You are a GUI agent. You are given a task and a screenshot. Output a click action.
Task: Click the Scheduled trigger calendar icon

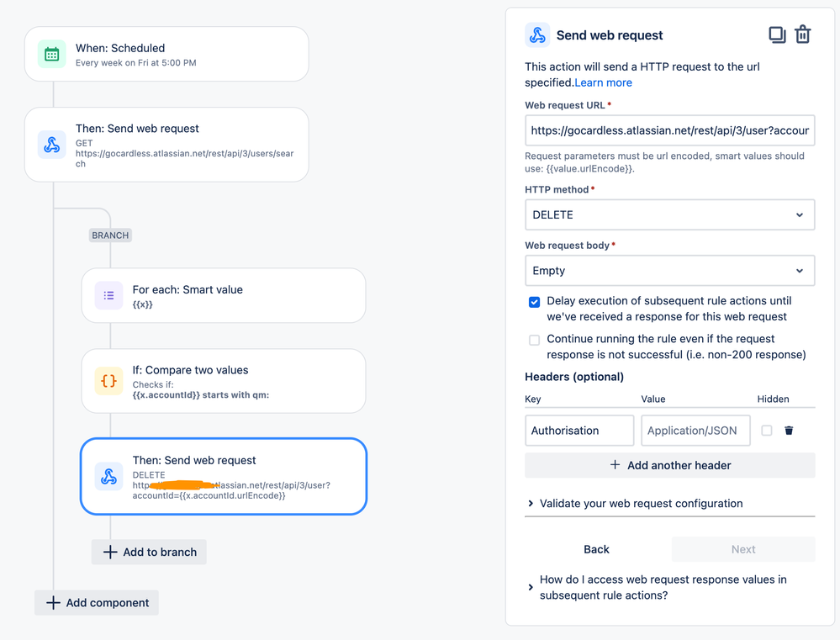point(52,54)
